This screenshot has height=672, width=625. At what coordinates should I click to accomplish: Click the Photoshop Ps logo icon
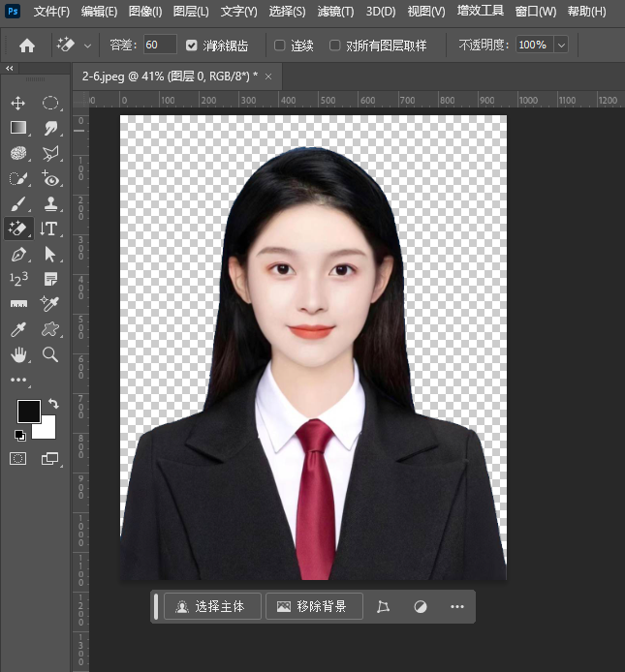(x=14, y=11)
